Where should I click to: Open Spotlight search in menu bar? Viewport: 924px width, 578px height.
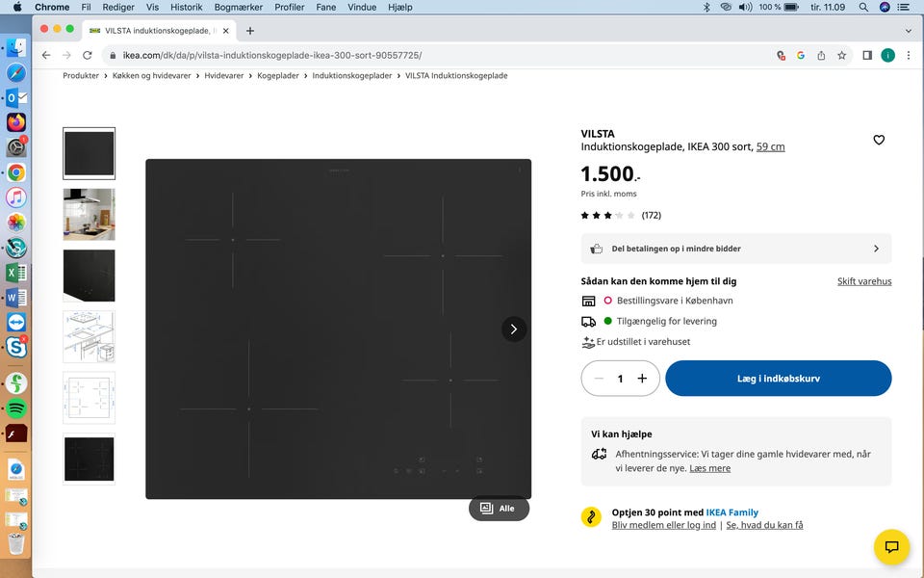click(863, 7)
